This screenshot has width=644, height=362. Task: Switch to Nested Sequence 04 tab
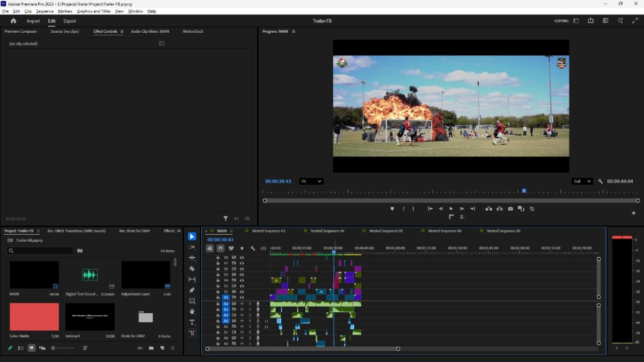point(327,231)
